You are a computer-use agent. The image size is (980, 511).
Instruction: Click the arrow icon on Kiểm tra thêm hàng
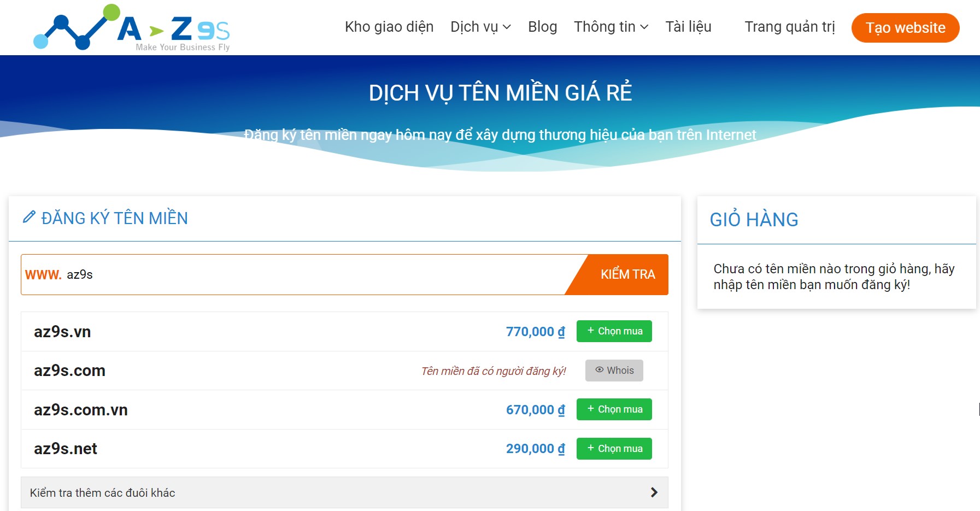point(654,492)
